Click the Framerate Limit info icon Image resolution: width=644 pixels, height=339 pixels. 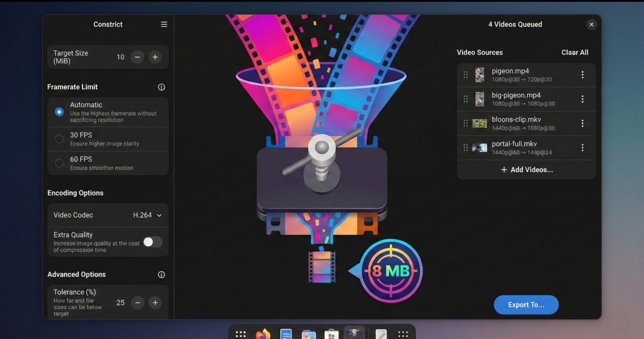click(162, 87)
